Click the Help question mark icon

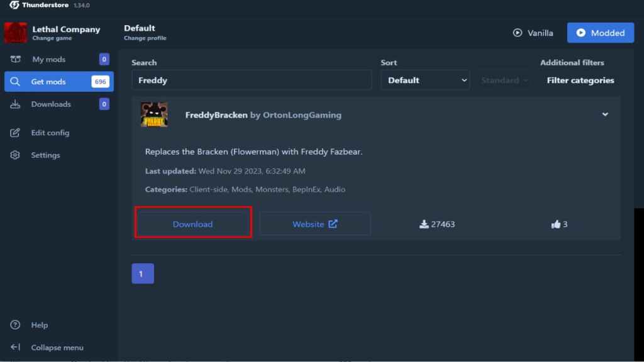tap(16, 325)
